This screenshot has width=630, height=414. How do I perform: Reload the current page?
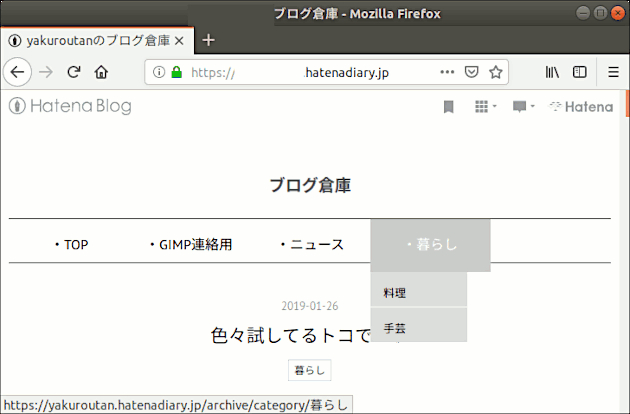74,72
